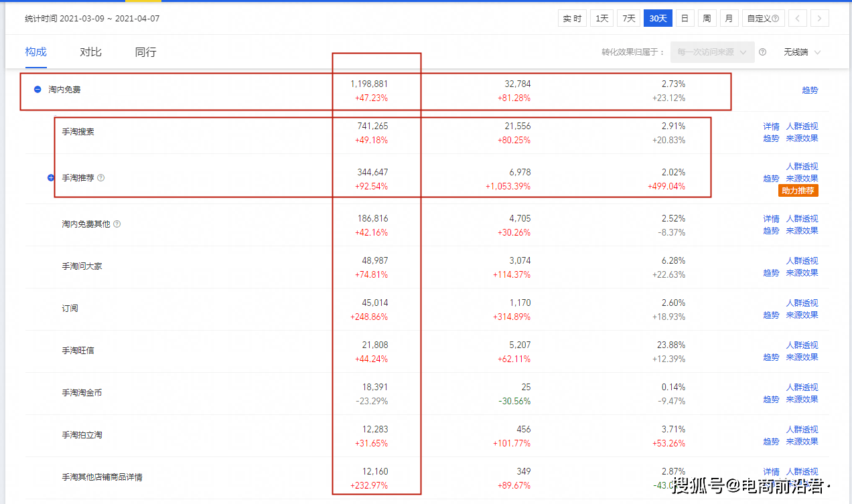The image size is (852, 504).
Task: Go to next period arrow
Action: pyautogui.click(x=820, y=19)
